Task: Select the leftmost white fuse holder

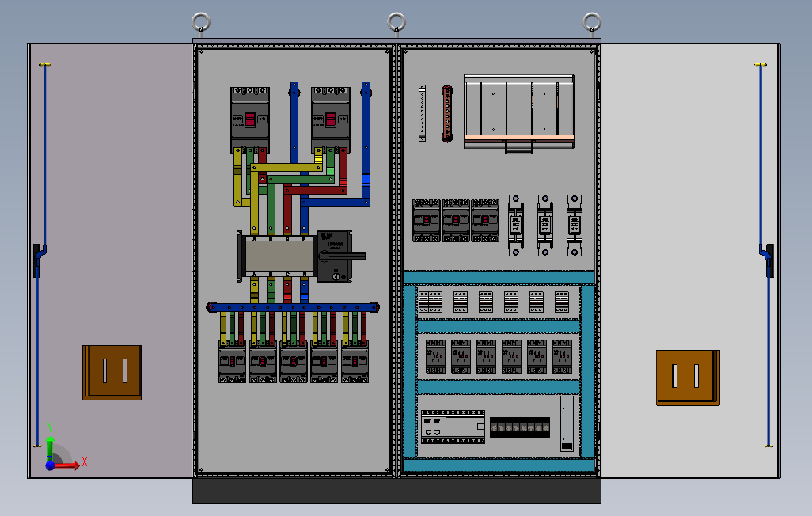Action: click(x=515, y=226)
